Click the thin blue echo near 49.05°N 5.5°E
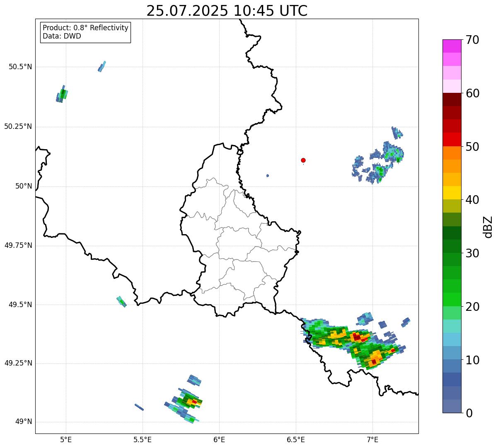This screenshot has width=498, height=448. 139,407
